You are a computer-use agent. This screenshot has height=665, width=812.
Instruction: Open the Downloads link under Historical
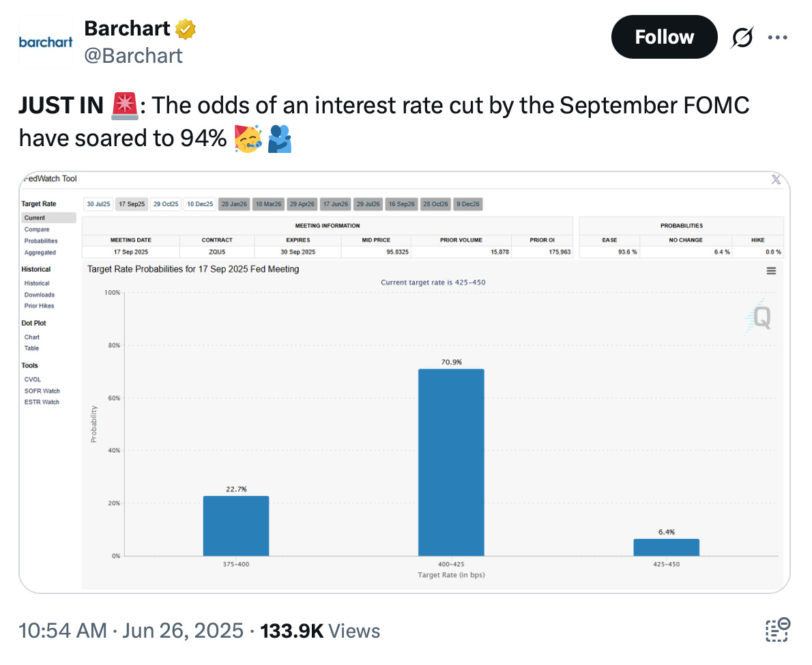[40, 295]
